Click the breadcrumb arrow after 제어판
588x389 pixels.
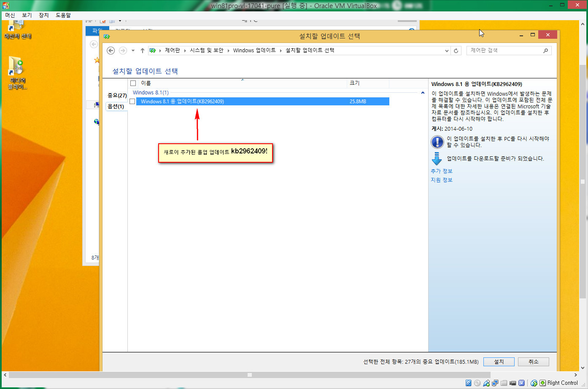coord(185,51)
